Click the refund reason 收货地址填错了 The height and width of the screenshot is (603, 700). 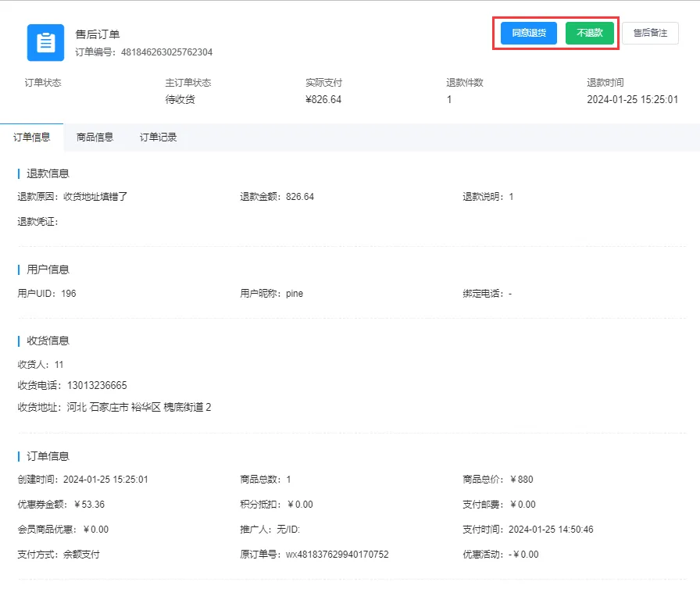[x=95, y=197]
